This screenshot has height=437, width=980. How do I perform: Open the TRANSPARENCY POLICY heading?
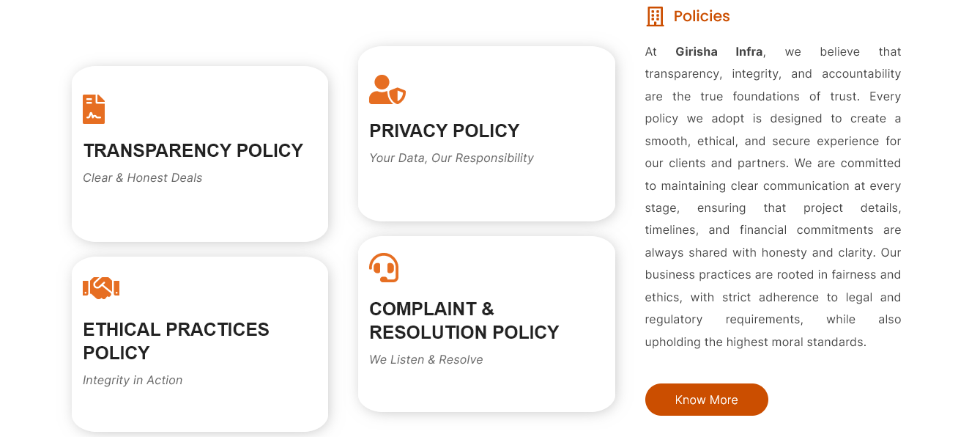[193, 151]
